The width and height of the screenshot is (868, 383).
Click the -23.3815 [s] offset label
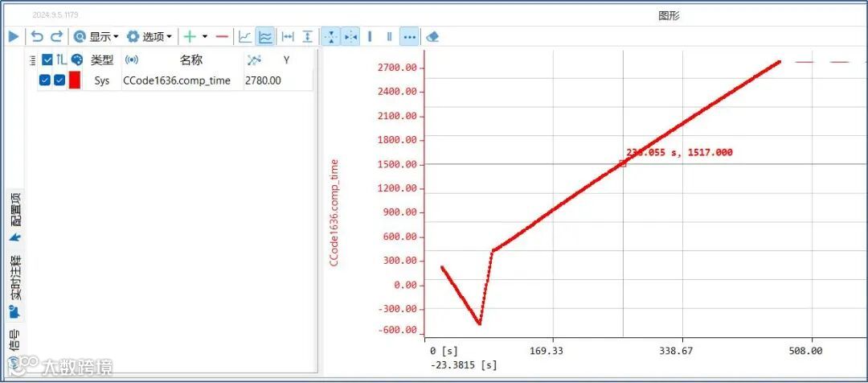(x=464, y=365)
